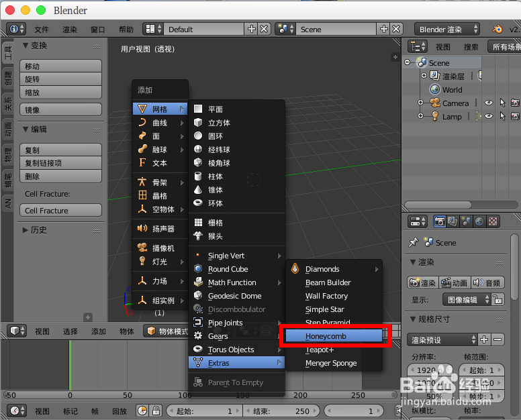Screen dimensions: 521x420
Task: Toggle Camera visibility eye in outliner
Action: 489,103
